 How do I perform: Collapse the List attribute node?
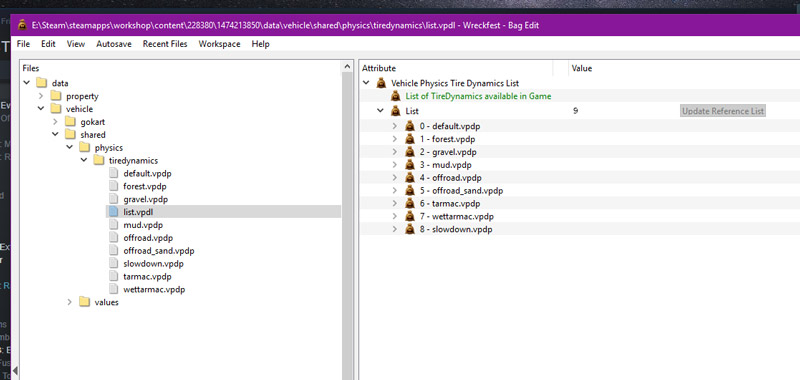coord(380,110)
